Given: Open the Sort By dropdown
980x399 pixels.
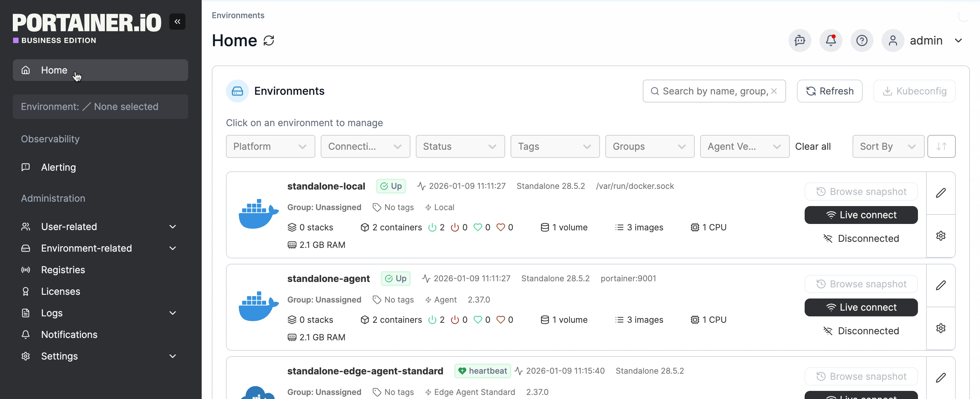Looking at the screenshot, I should point(888,146).
